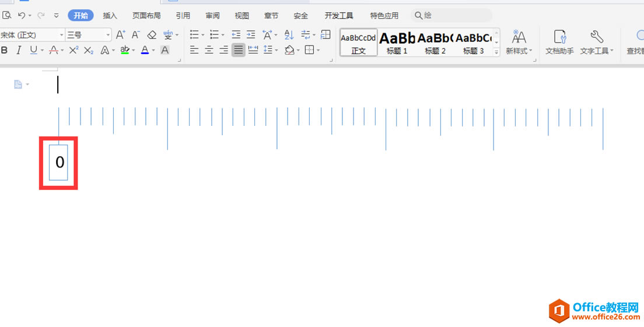
Task: Adjust line spacing icon
Action: click(x=268, y=50)
